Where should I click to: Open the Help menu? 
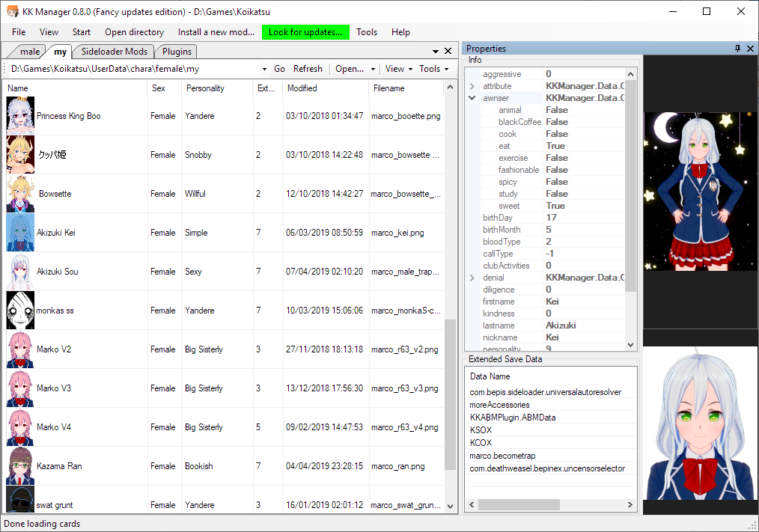tap(400, 32)
